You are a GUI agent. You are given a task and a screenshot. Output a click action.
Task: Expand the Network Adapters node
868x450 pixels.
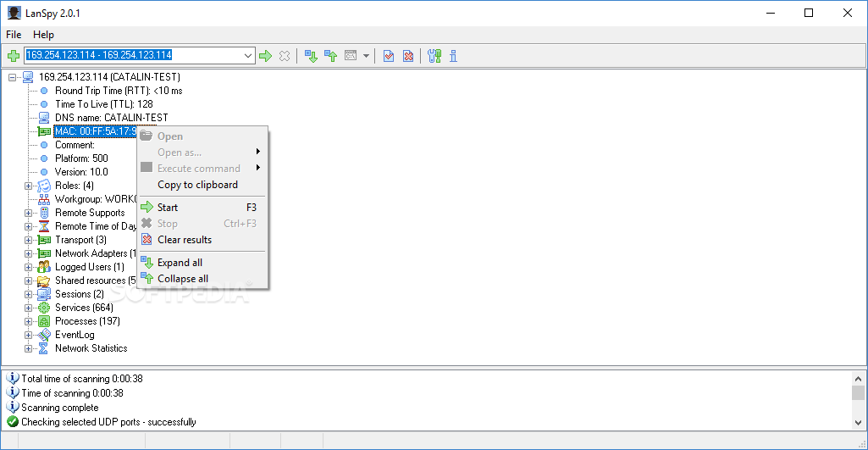[x=28, y=254]
